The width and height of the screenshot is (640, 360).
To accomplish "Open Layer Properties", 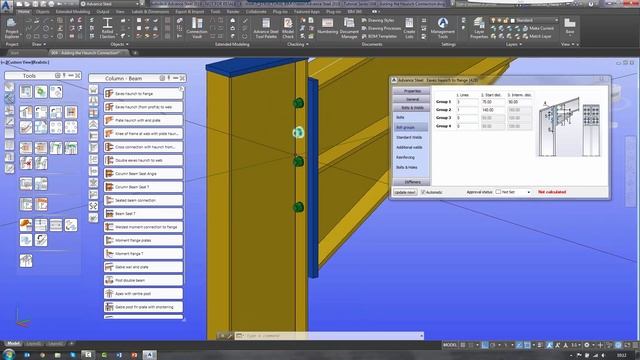I will [x=479, y=28].
